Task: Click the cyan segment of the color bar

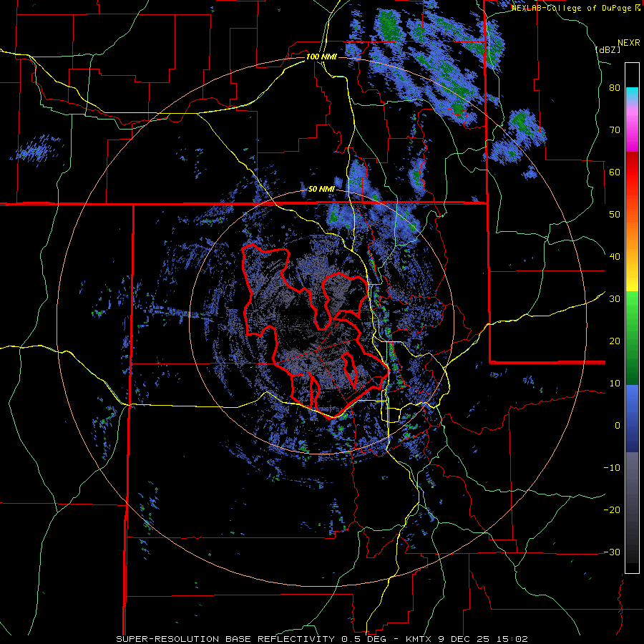Action: pos(632,94)
